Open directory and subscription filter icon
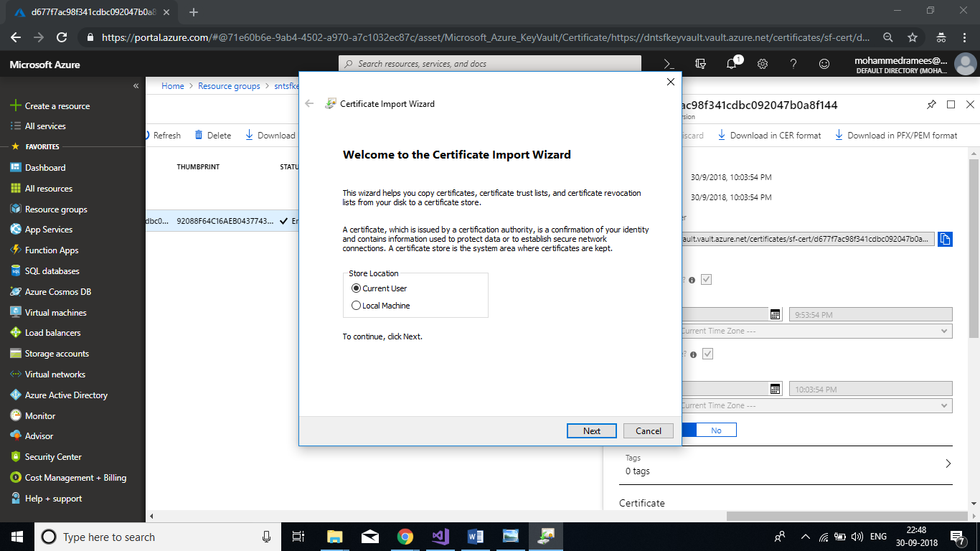980x551 pixels. tap(700, 64)
